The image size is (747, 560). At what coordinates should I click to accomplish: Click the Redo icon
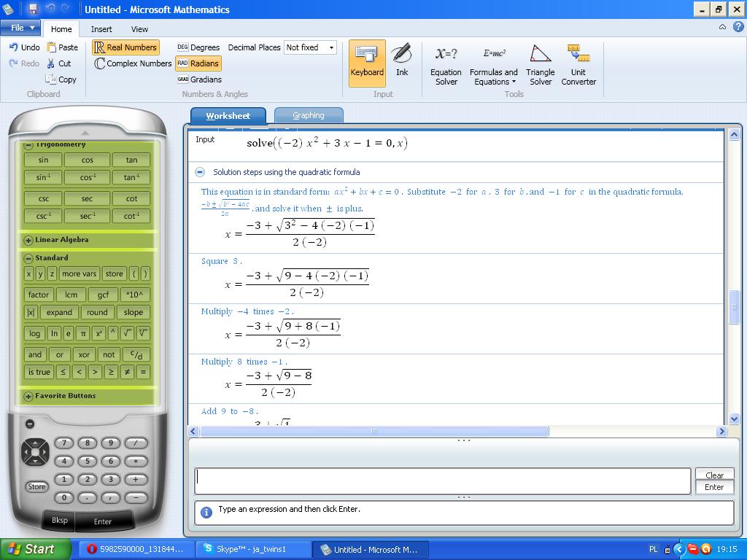coord(24,63)
